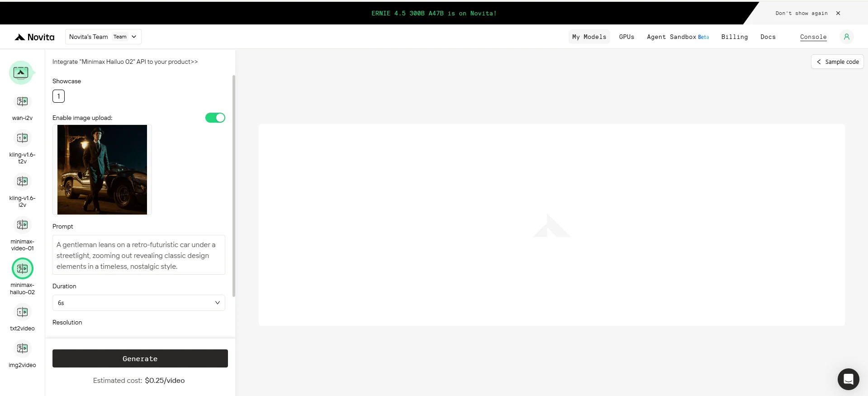
Task: Select the wan-i2v model icon
Action: point(22,101)
